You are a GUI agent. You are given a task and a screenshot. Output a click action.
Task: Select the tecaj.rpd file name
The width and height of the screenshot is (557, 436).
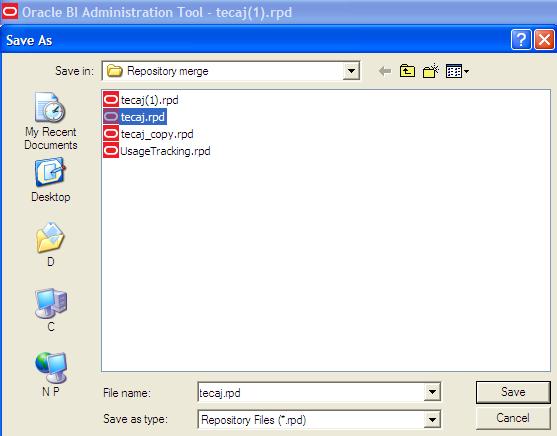click(143, 117)
